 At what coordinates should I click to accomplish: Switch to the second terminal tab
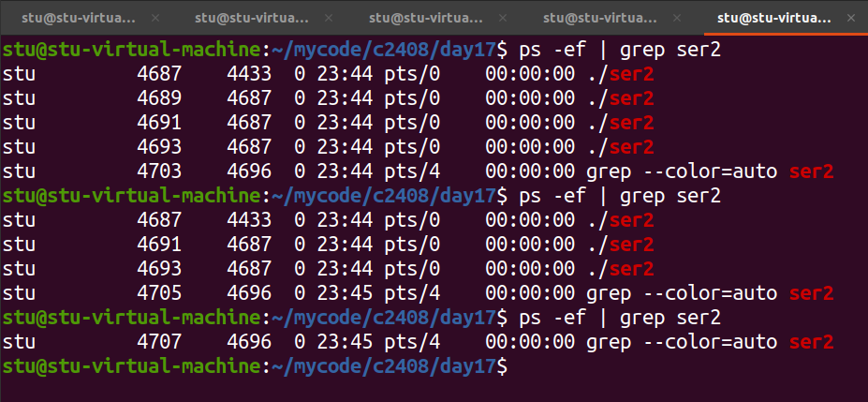point(251,18)
